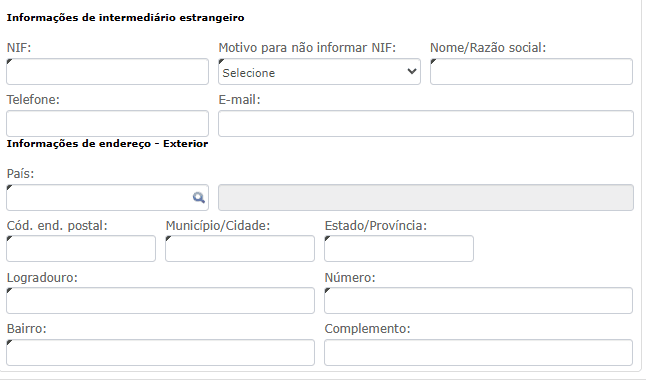Image resolution: width=646 pixels, height=382 pixels.
Task: Click the Cód. end. postal field
Action: [x=81, y=248]
